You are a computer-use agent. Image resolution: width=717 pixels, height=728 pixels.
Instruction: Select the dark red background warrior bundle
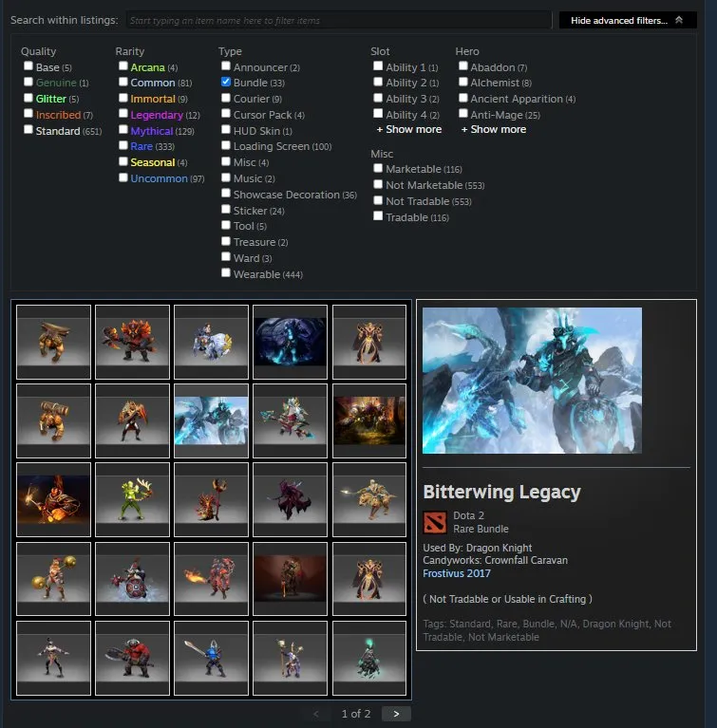[x=290, y=579]
